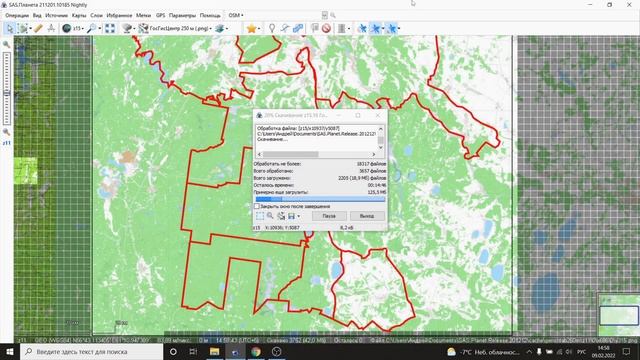
Task: Open the tile source dropdown arrow
Action: pos(135,29)
